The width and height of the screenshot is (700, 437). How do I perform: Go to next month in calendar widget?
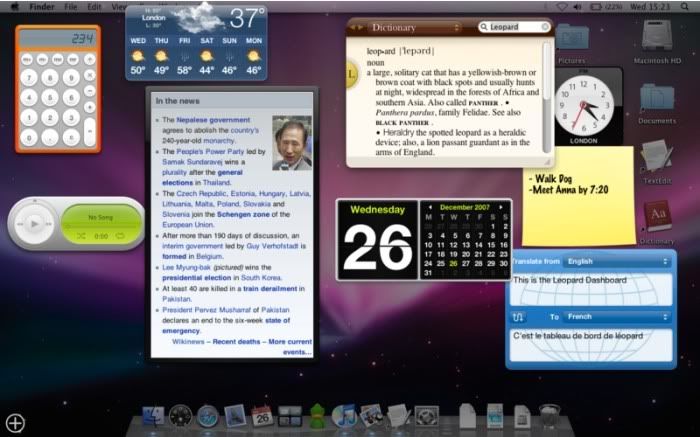click(501, 208)
